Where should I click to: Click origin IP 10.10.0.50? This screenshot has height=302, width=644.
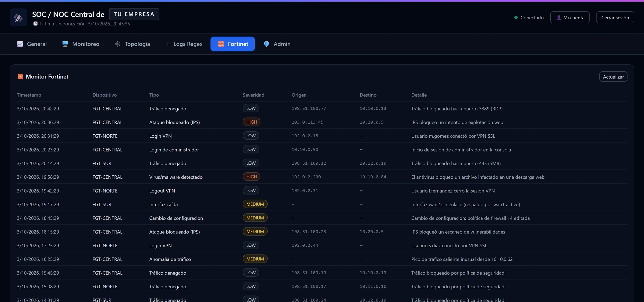pyautogui.click(x=305, y=149)
